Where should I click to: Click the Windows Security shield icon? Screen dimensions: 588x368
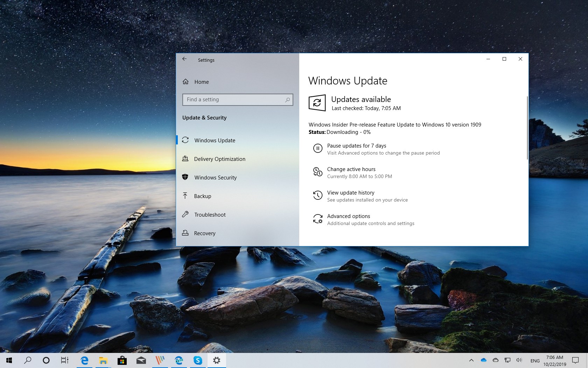(185, 177)
